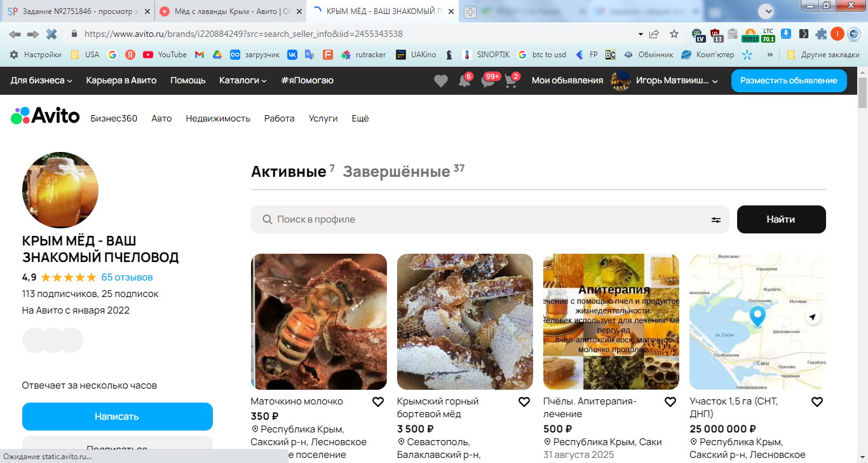This screenshot has width=868, height=463.
Task: Open messages chat icon with 99+ badge
Action: pyautogui.click(x=489, y=81)
